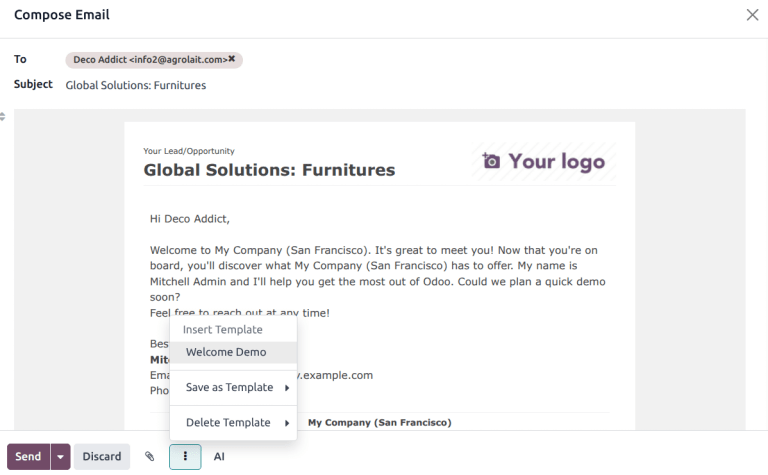This screenshot has height=475, width=768.
Task: Open the Send dropdown arrow
Action: [60, 457]
